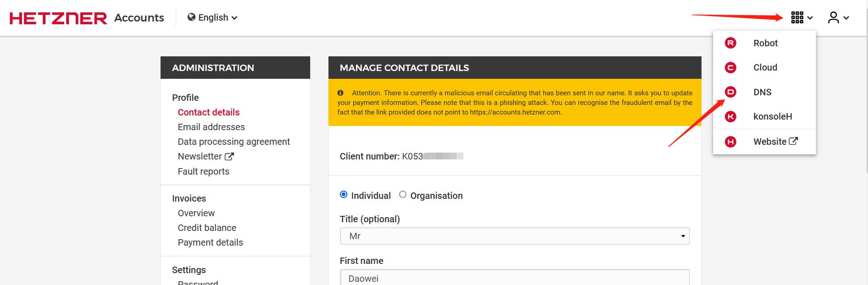Open the Email addresses link

pyautogui.click(x=211, y=127)
